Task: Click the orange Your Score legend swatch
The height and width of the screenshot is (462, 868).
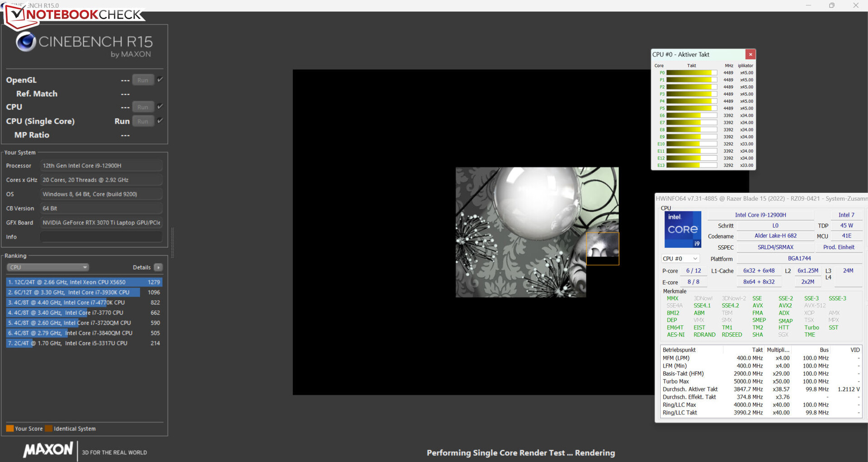Action: tap(9, 428)
